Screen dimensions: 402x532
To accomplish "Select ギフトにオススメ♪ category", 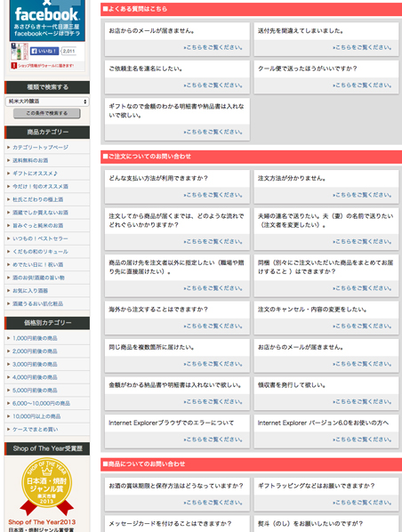I will 35,173.
